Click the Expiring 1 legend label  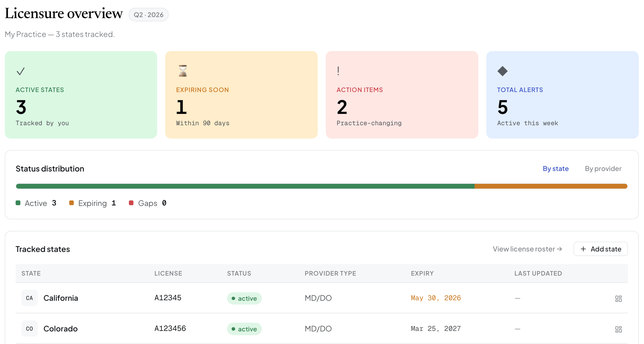97,203
